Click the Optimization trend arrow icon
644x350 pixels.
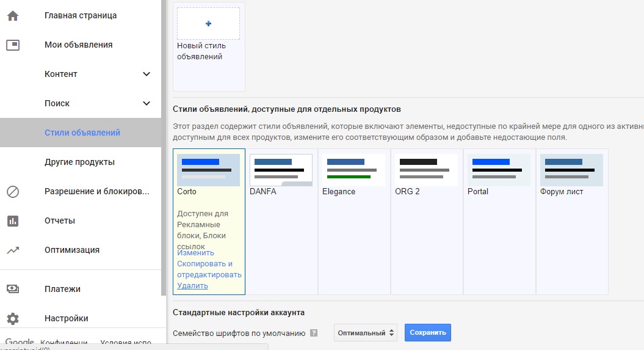pyautogui.click(x=12, y=250)
